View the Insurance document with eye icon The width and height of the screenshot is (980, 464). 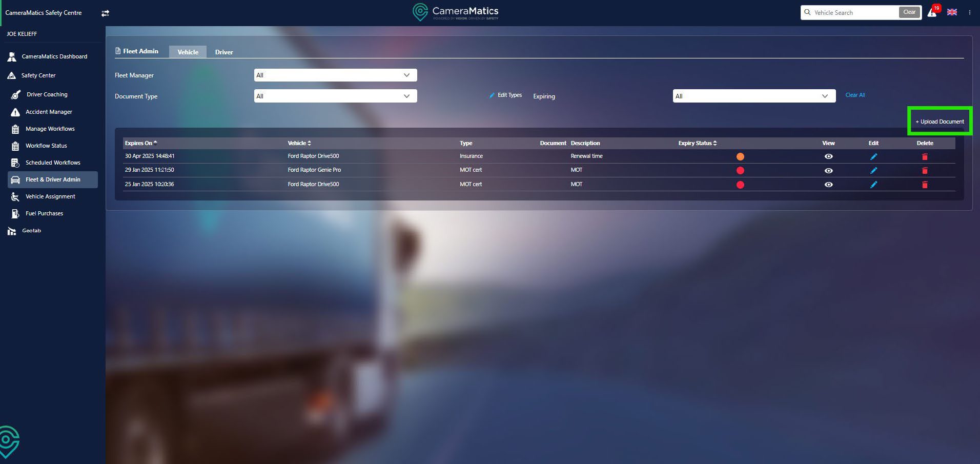click(828, 157)
